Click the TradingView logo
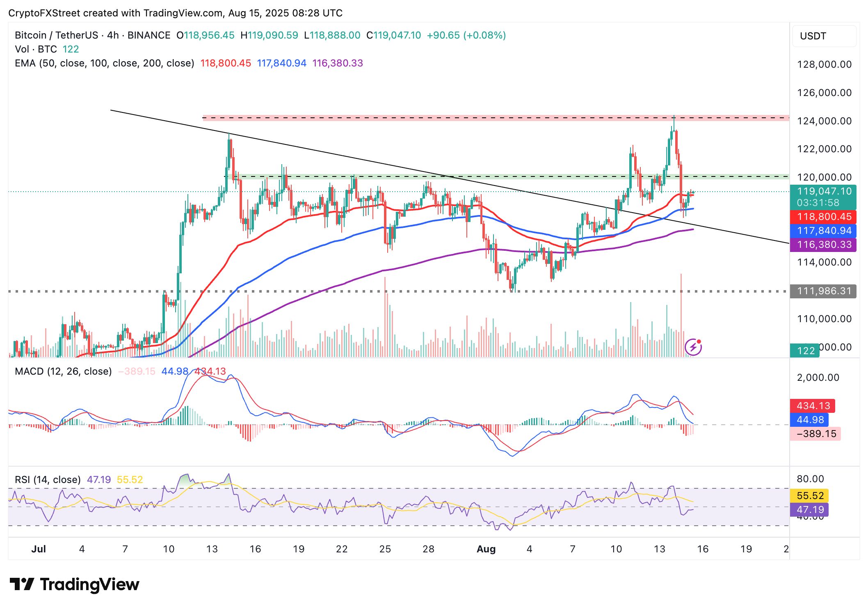 pyautogui.click(x=74, y=584)
